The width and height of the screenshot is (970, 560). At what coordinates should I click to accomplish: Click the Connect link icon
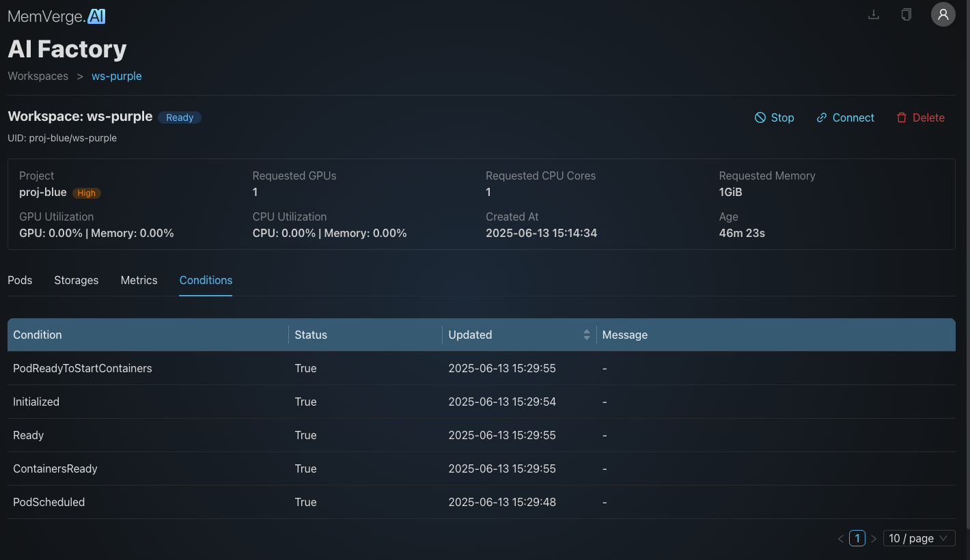(822, 117)
